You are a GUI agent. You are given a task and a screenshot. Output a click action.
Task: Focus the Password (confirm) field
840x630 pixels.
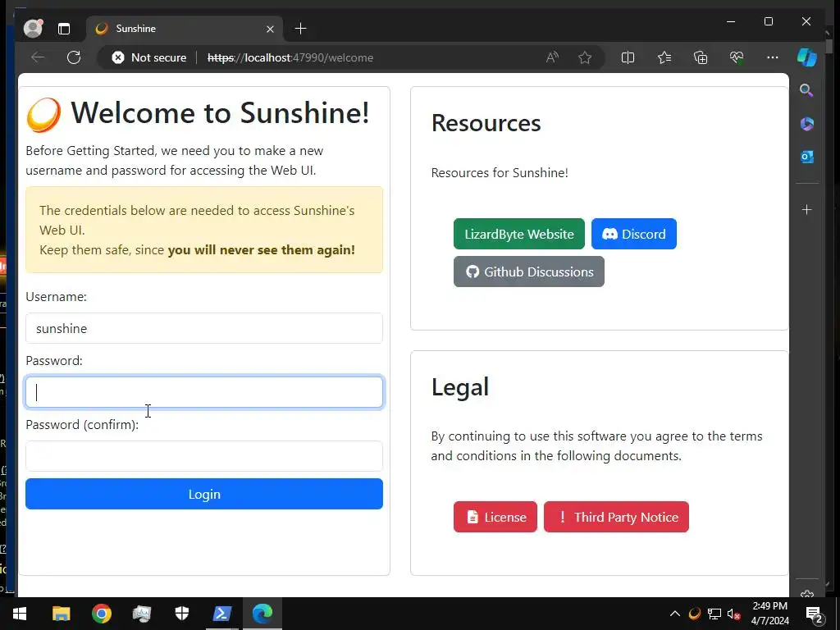204,456
